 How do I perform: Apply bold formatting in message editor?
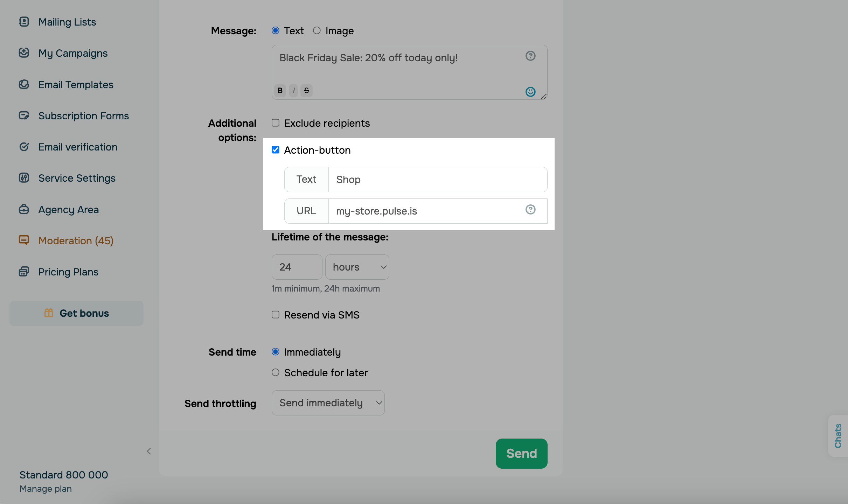click(x=280, y=90)
